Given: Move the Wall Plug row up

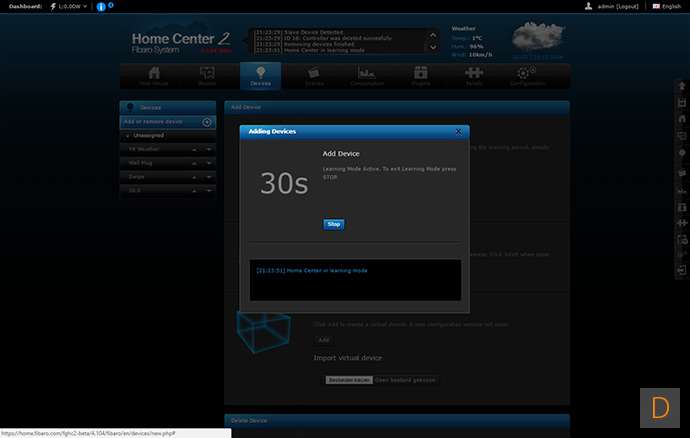Looking at the screenshot, I should 194,163.
